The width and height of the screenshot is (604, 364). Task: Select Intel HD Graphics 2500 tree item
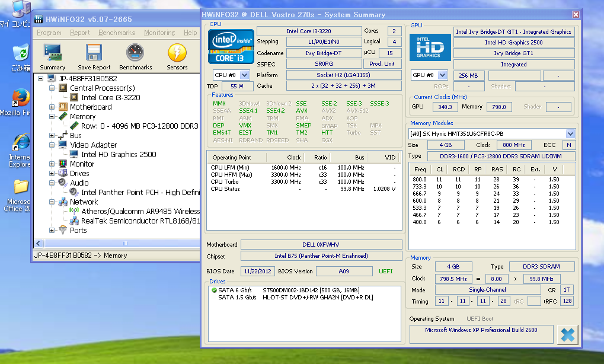[119, 155]
